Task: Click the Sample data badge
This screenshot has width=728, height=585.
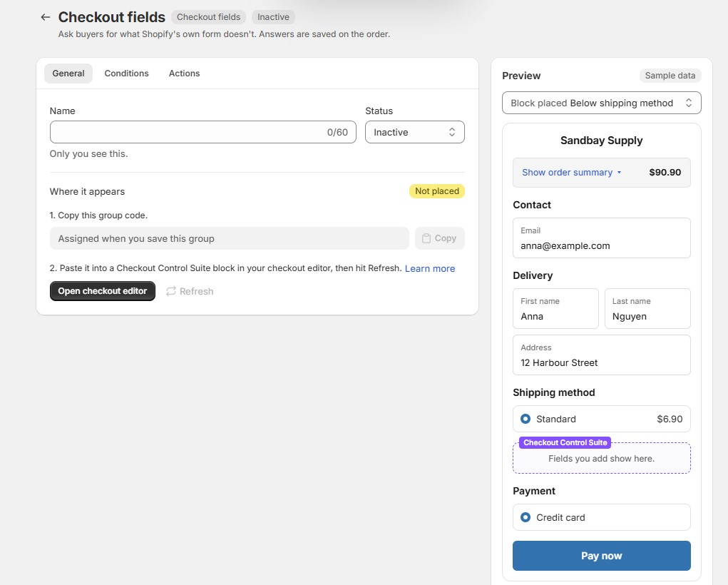Action: (670, 76)
